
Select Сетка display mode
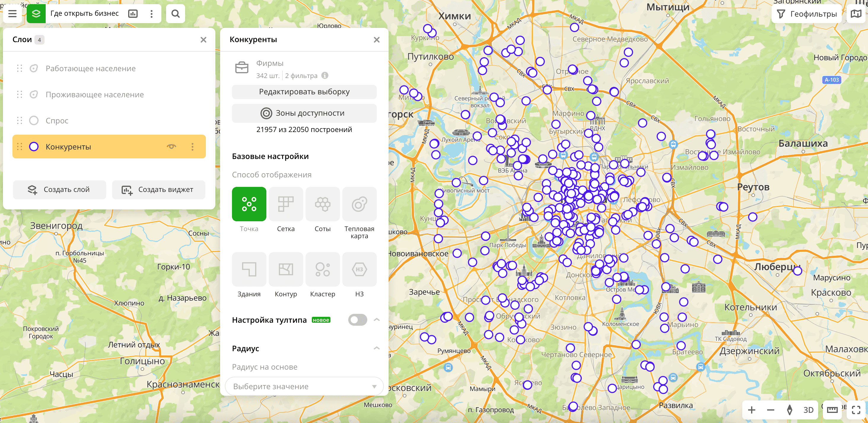[286, 204]
